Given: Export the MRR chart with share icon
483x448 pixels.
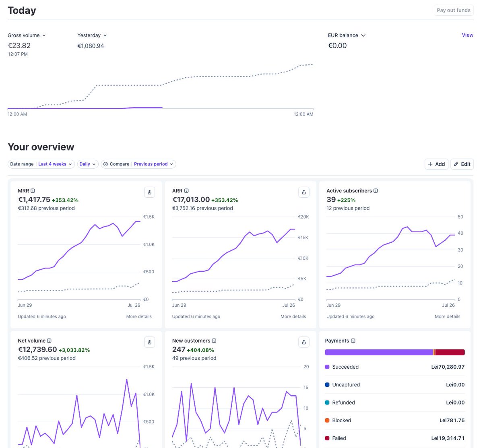Looking at the screenshot, I should coord(150,192).
